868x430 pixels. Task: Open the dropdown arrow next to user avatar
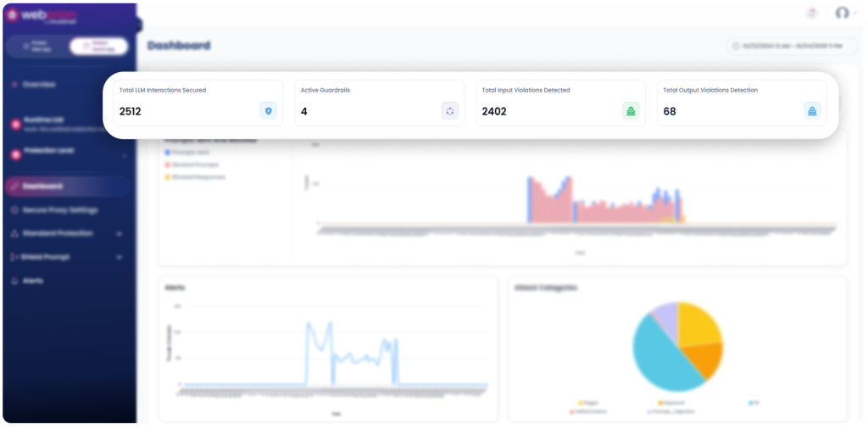(x=855, y=14)
